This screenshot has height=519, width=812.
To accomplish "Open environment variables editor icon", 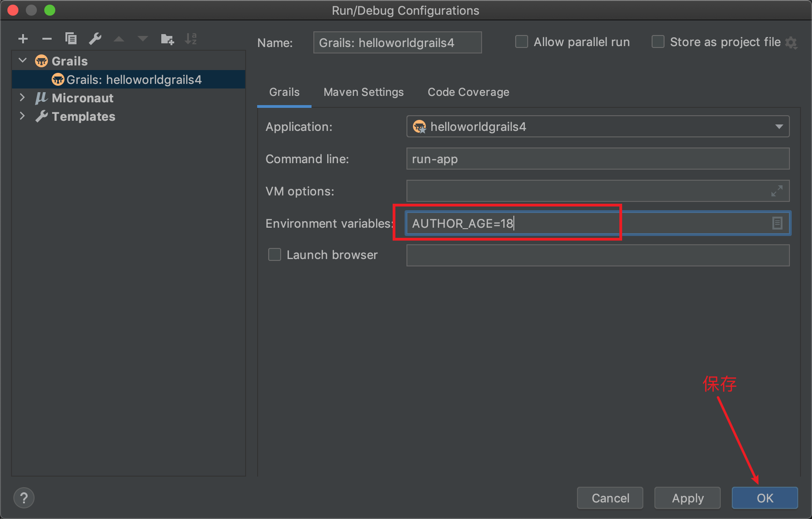I will (777, 223).
